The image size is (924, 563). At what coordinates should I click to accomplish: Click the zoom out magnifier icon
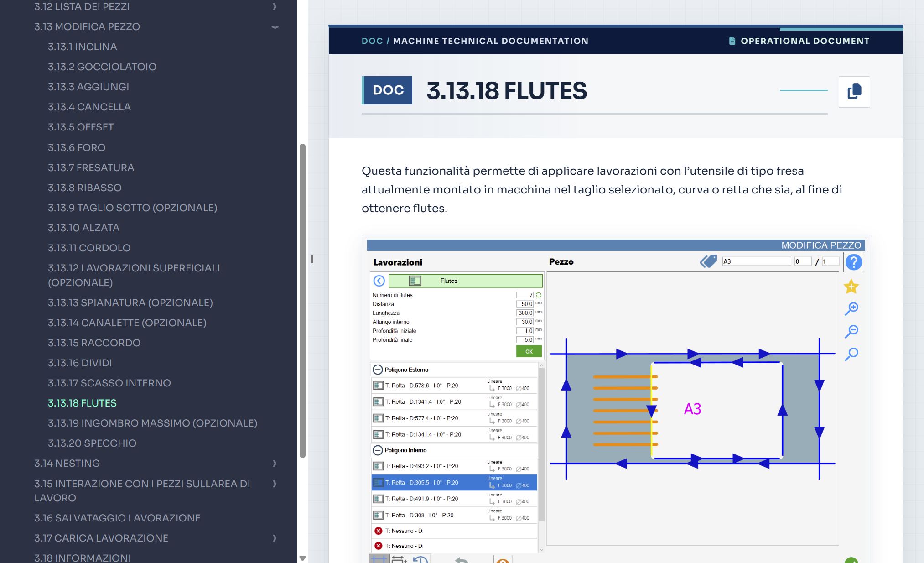(x=851, y=331)
